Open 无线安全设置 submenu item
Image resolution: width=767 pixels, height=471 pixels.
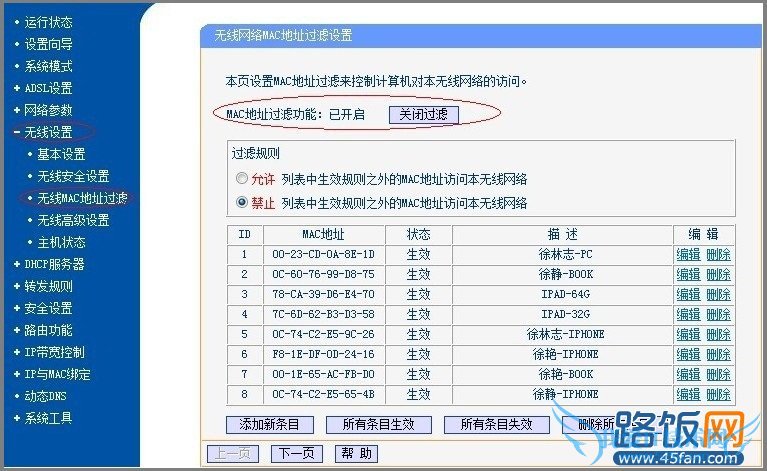click(73, 176)
